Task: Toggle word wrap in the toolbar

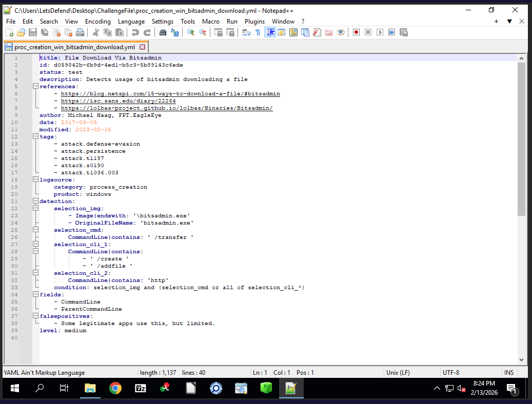Action: 246,32
